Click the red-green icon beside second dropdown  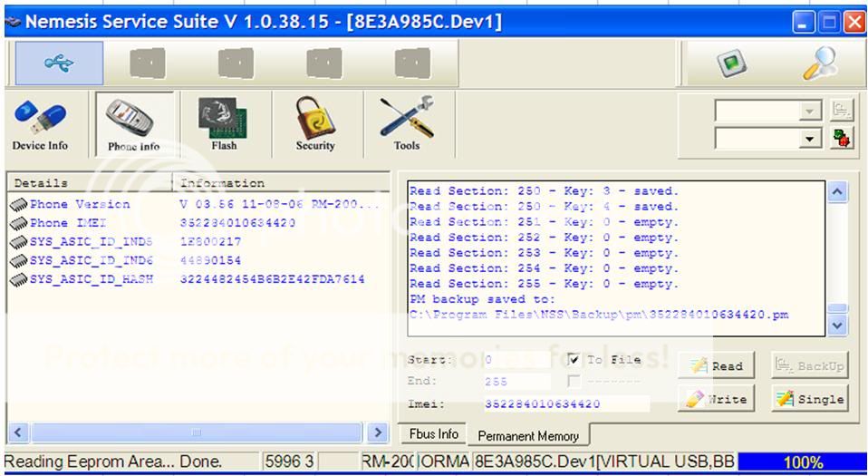coord(842,138)
